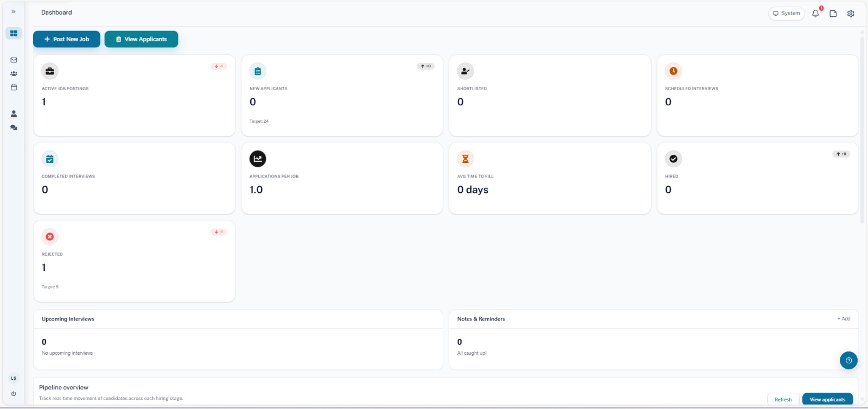Select the Dashboard grid icon in sidebar

(14, 33)
